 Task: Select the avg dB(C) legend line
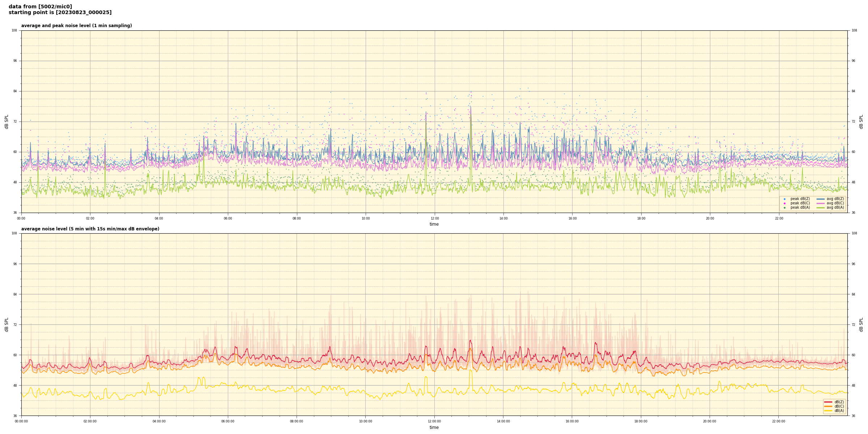pyautogui.click(x=821, y=203)
